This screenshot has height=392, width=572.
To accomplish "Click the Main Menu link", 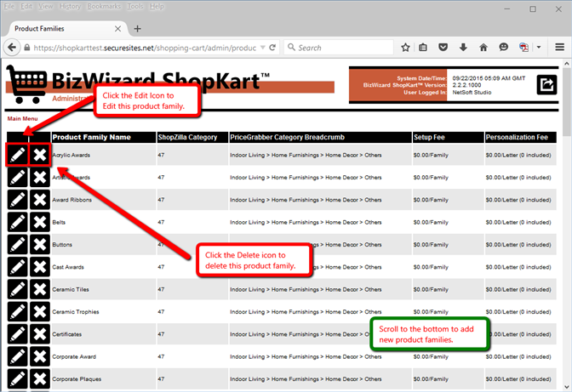I will 23,118.
